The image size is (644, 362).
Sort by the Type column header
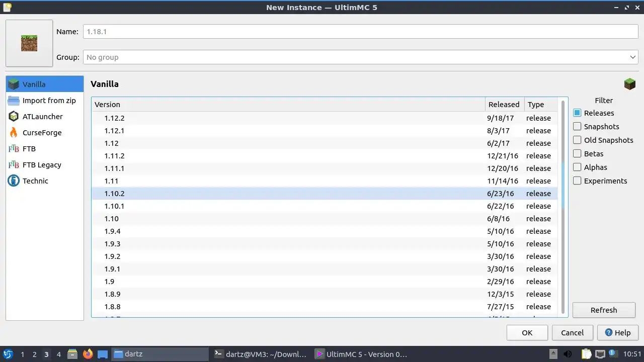pos(541,105)
